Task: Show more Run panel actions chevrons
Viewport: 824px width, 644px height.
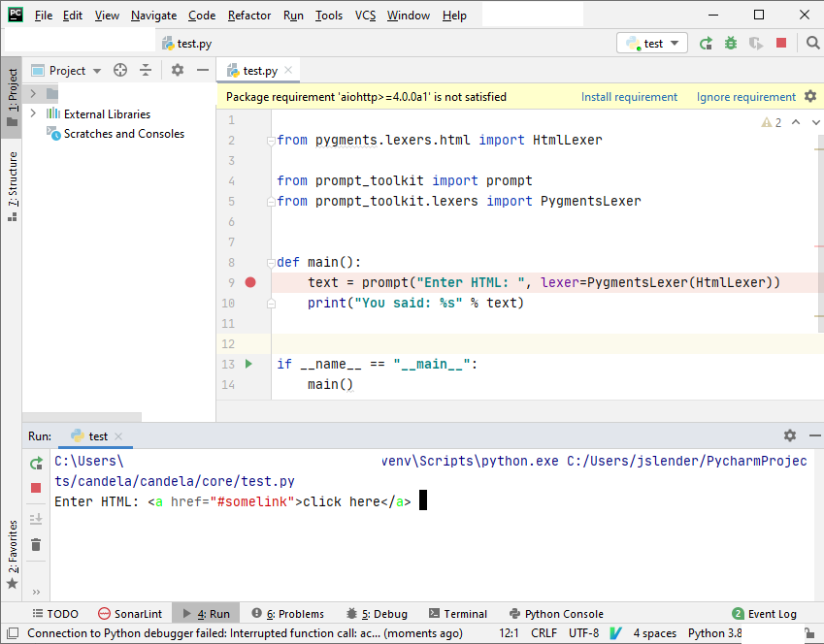Action: click(36, 592)
